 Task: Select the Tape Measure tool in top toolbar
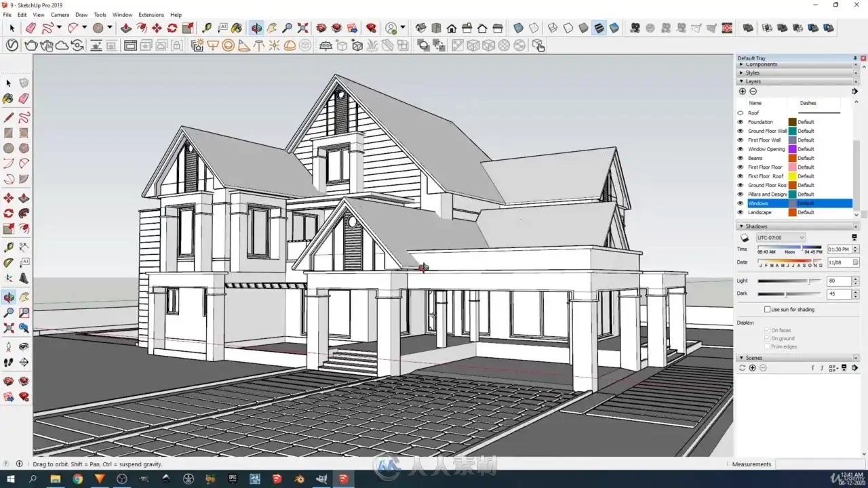coord(206,28)
